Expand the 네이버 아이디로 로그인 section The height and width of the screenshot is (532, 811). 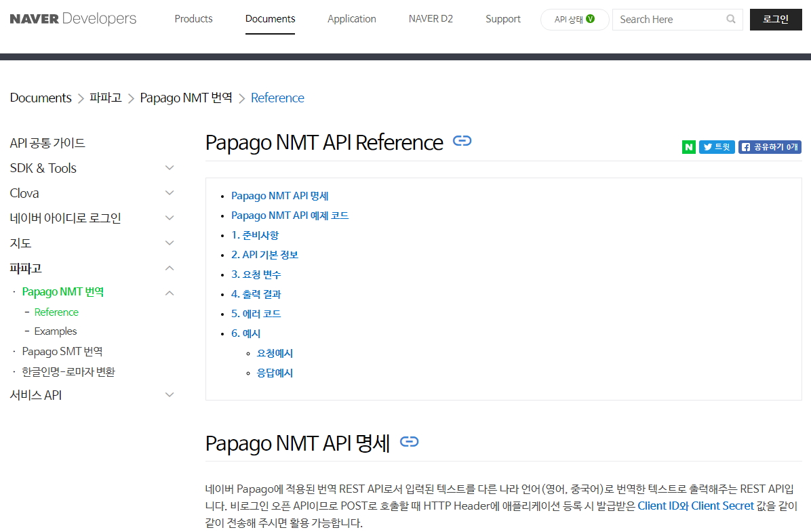tap(169, 218)
